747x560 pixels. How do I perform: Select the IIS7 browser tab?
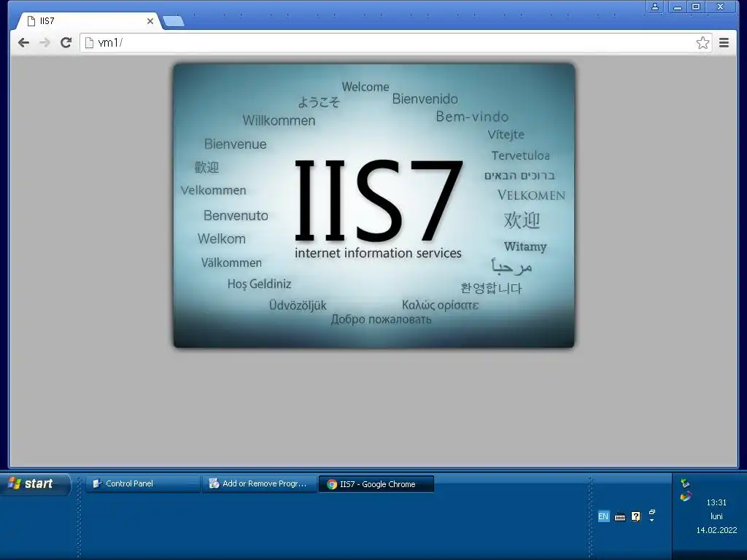[x=90, y=21]
